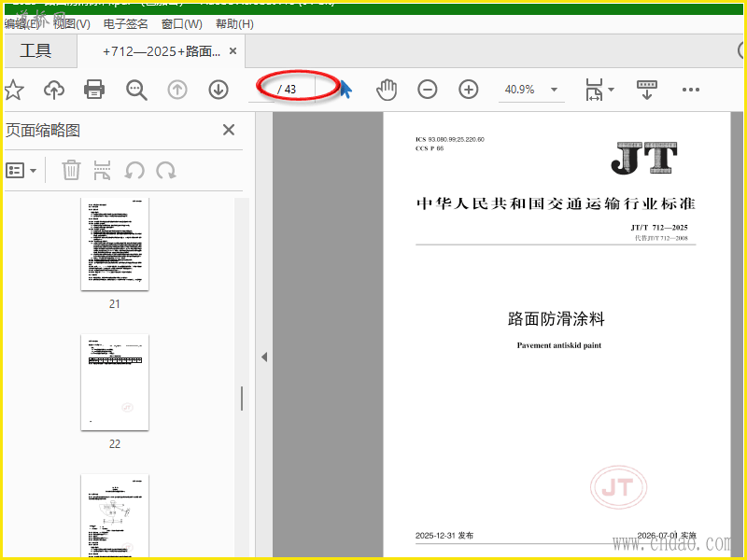
Task: Click the 页面缩略图 panel title
Action: (43, 130)
